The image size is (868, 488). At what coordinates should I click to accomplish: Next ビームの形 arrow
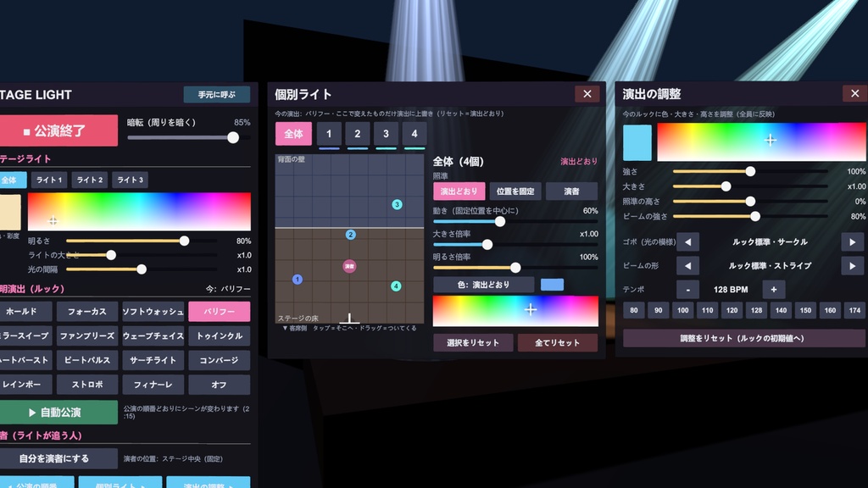click(853, 265)
